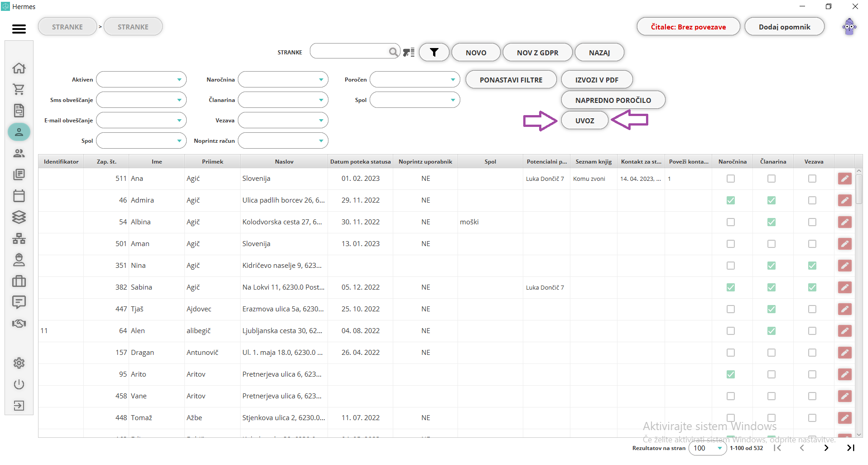The height and width of the screenshot is (465, 868).
Task: Click the first STRANKE breadcrumb
Action: [68, 27]
